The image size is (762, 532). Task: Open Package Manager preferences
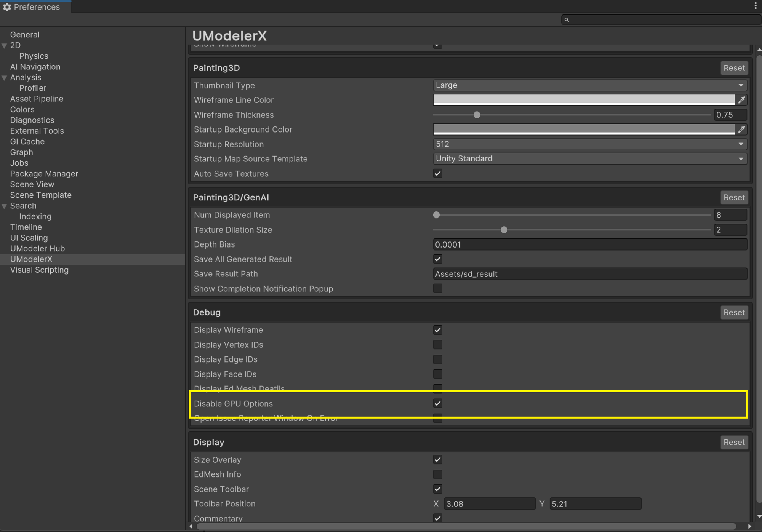coord(44,174)
